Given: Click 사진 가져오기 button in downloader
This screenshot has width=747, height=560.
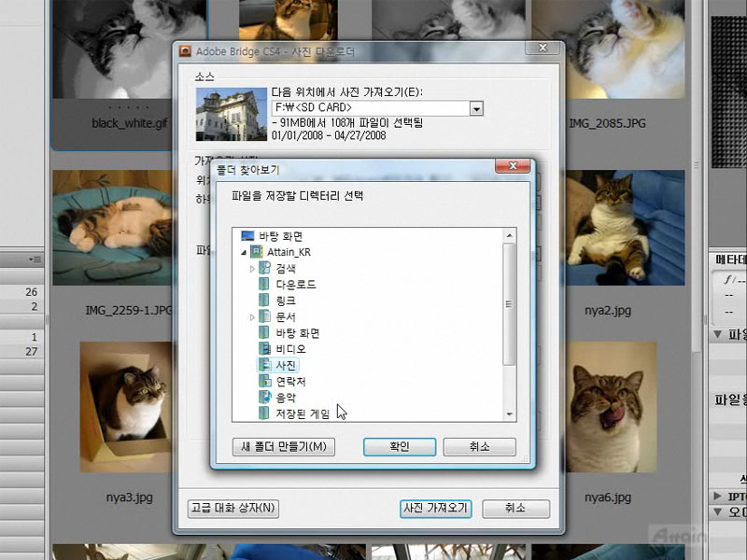Looking at the screenshot, I should (435, 508).
